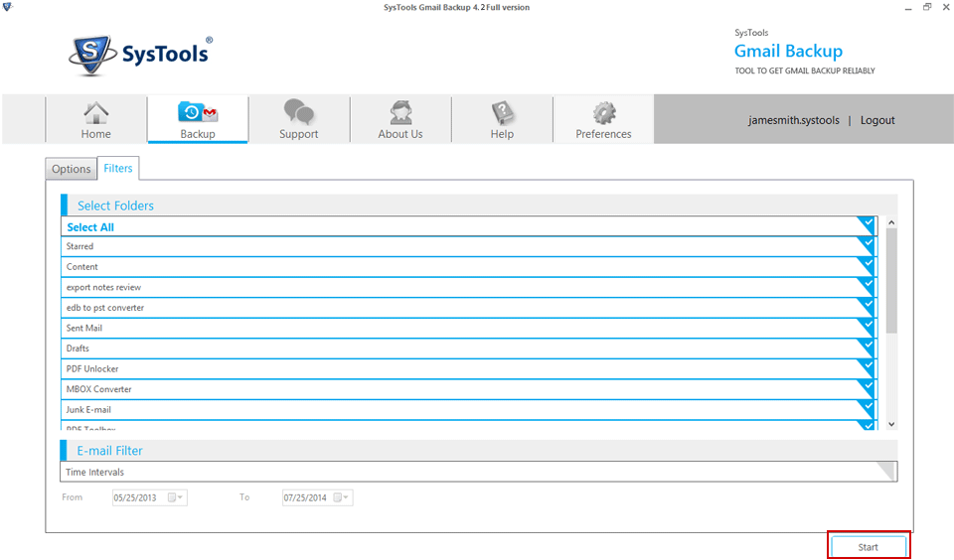Click the scroll down arrow of folder list
The image size is (954, 560).
click(891, 424)
